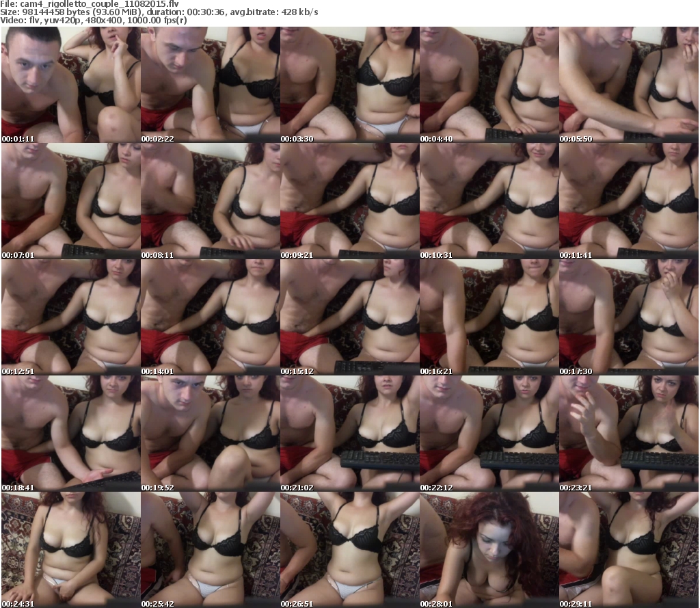Pick the thumbnail stamped 00:26:51
Screen dimensions: 700x608
coord(349,550)
